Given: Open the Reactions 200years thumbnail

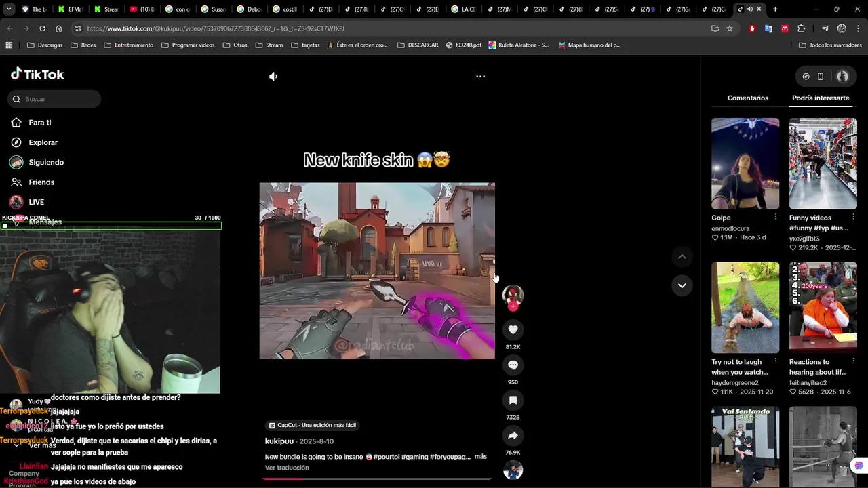Looking at the screenshot, I should point(823,308).
